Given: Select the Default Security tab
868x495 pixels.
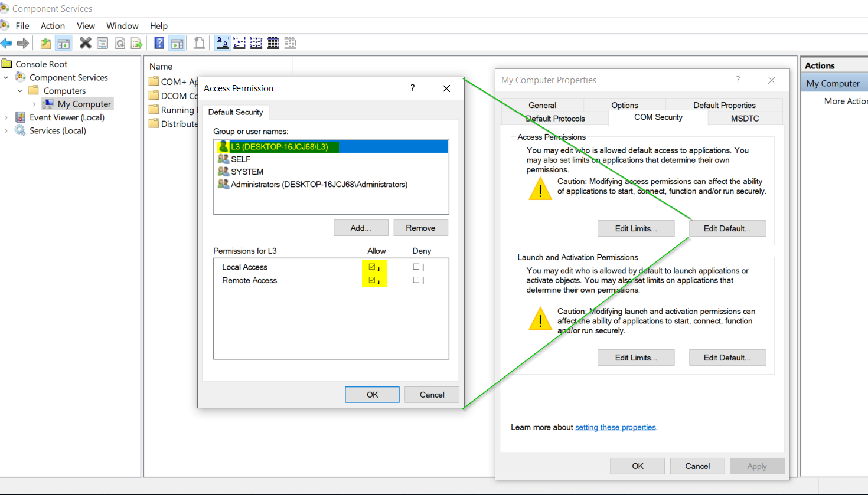Looking at the screenshot, I should point(236,112).
